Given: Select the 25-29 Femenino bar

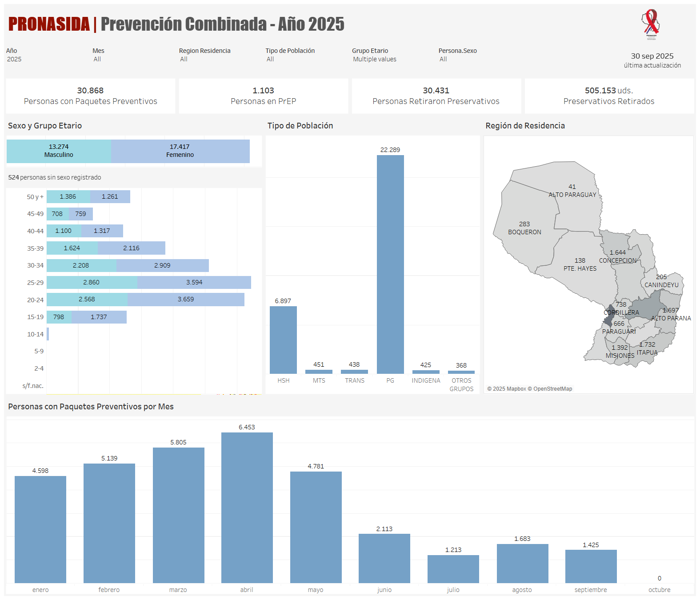Looking at the screenshot, I should tap(194, 282).
